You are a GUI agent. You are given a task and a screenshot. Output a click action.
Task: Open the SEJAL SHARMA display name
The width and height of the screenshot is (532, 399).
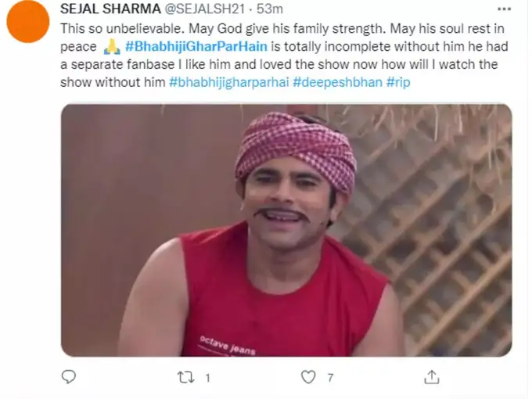pyautogui.click(x=110, y=9)
